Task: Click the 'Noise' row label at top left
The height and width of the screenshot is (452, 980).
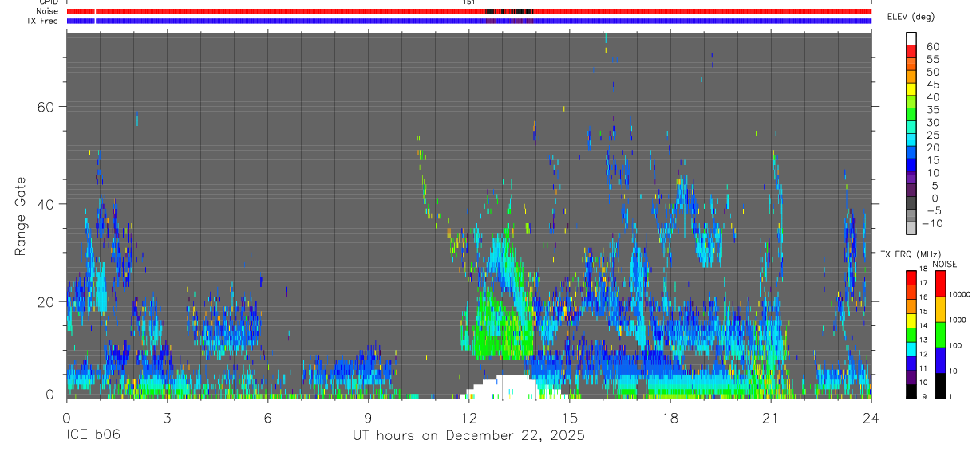Action: pyautogui.click(x=48, y=11)
